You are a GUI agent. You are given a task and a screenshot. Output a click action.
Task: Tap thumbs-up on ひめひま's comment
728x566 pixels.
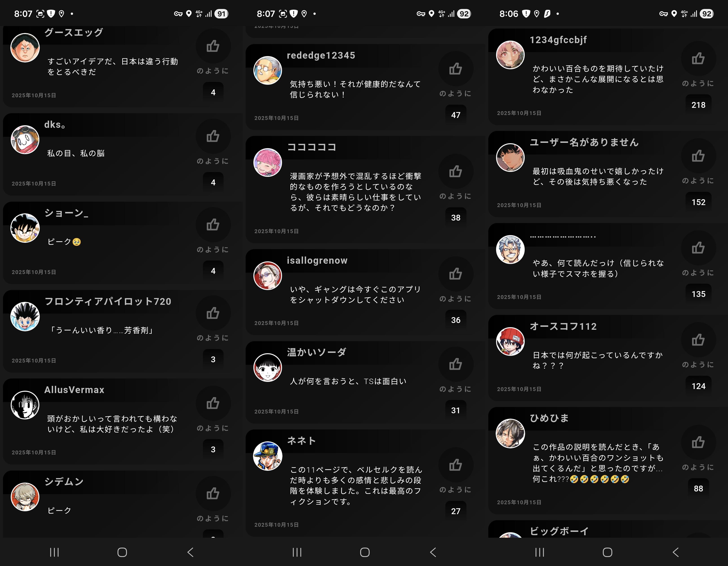(x=698, y=442)
